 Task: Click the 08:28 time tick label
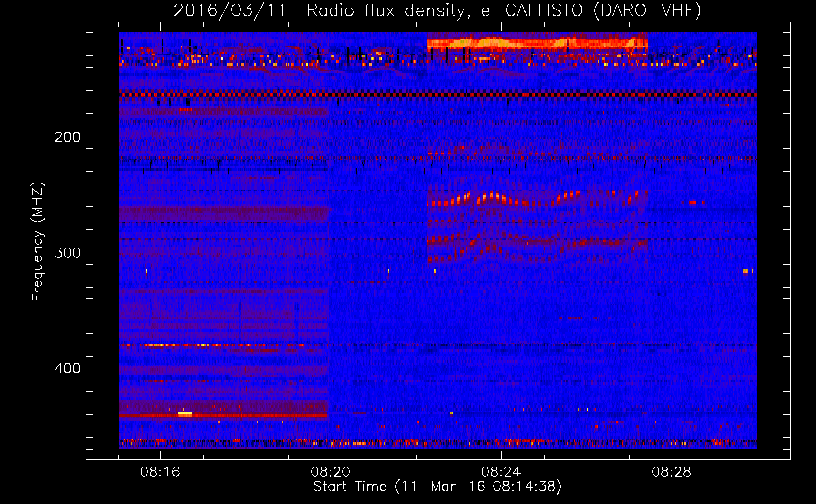pyautogui.click(x=672, y=472)
